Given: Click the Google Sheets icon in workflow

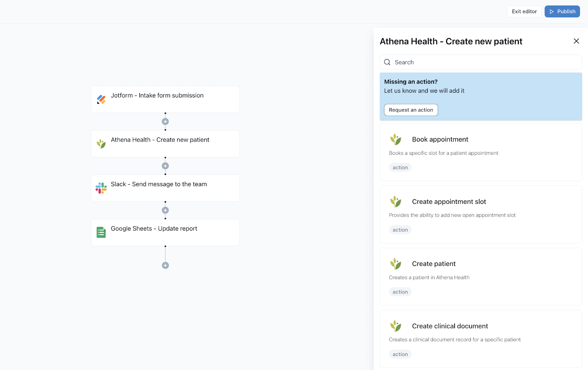Looking at the screenshot, I should tap(101, 232).
